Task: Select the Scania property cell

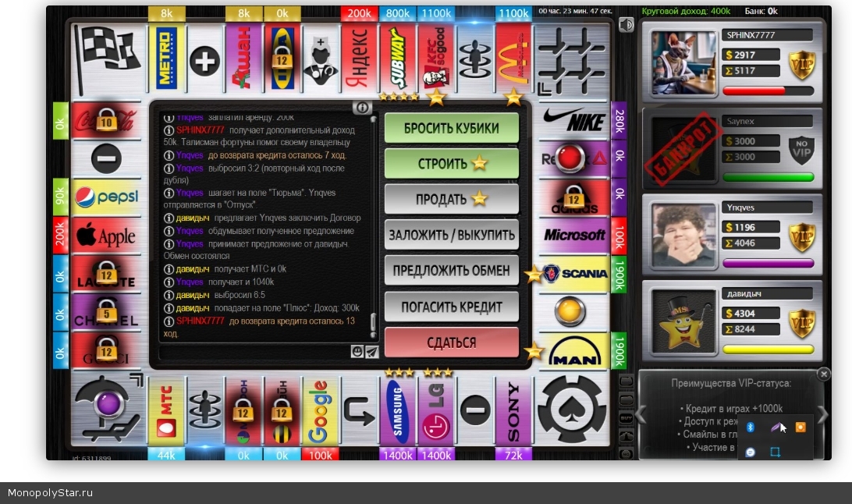Action: tap(573, 274)
